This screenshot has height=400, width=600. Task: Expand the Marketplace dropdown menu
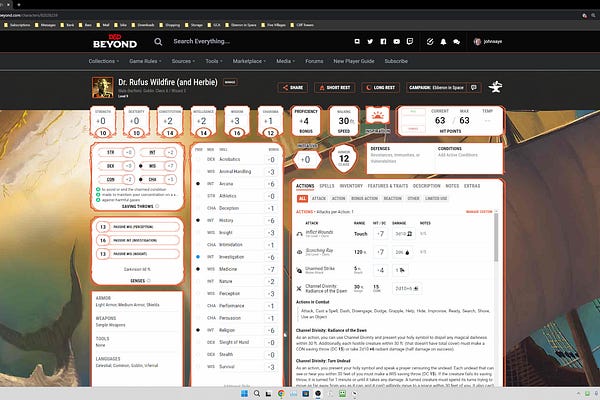click(249, 61)
